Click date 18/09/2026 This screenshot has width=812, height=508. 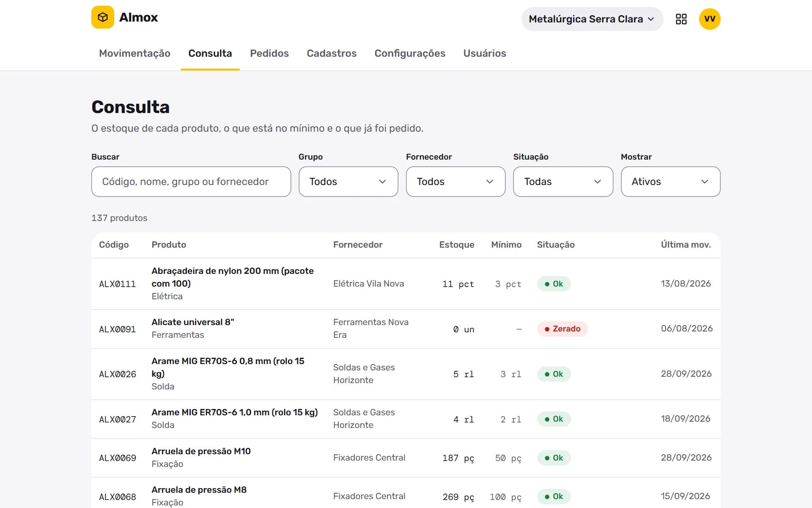[685, 419]
